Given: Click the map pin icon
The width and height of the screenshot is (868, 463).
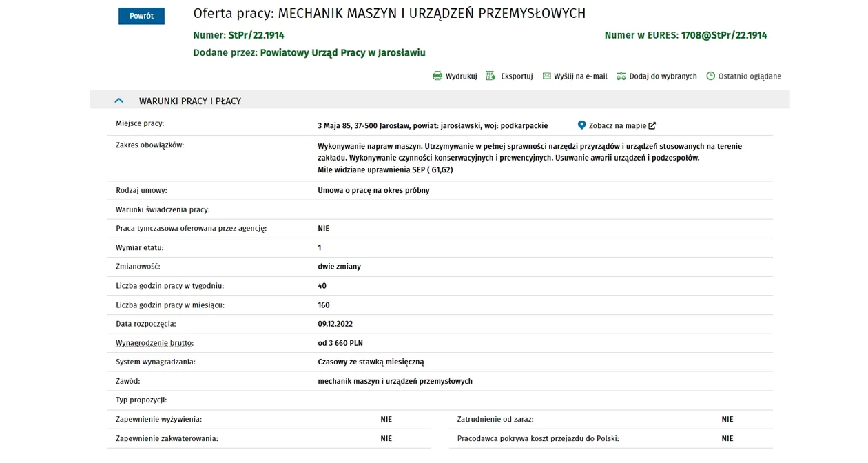Looking at the screenshot, I should tap(581, 125).
